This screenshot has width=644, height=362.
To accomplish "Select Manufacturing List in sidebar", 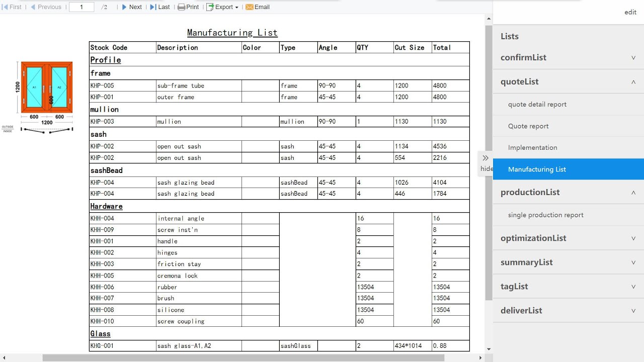I will (569, 169).
